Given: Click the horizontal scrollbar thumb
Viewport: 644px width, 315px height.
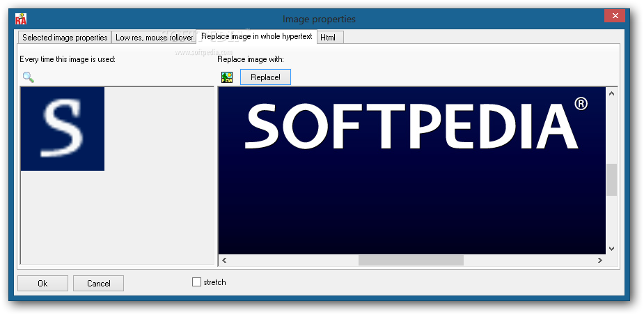Looking at the screenshot, I should [411, 261].
